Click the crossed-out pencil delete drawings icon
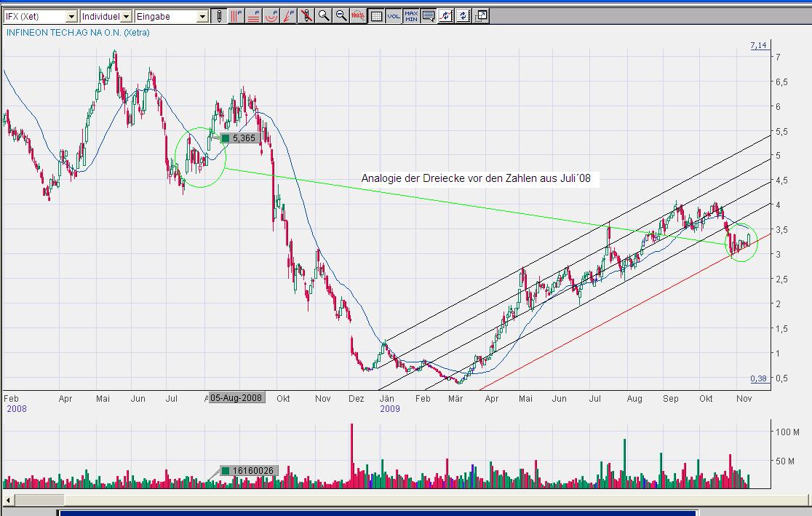This screenshot has width=812, height=516. click(x=306, y=16)
